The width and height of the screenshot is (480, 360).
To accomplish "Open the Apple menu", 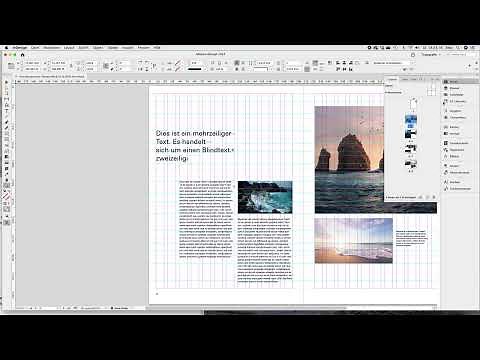I will [6, 48].
